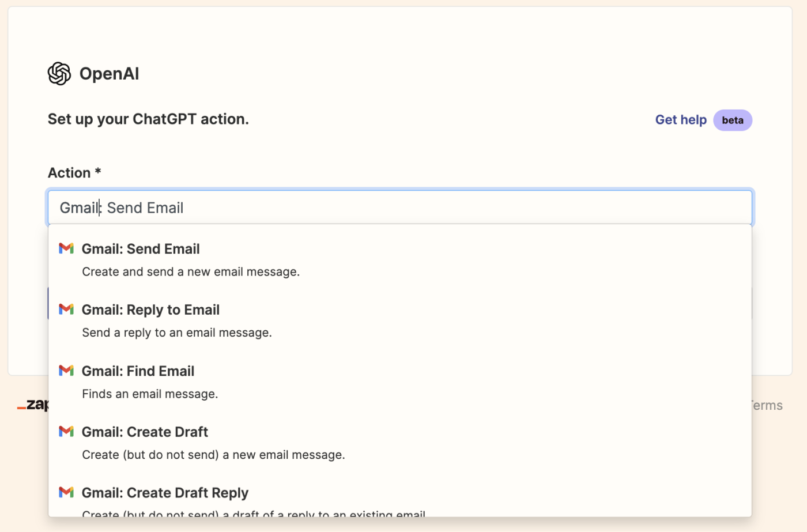
Task: Click the Gmail icon beside Reply to Email
Action: click(x=66, y=310)
